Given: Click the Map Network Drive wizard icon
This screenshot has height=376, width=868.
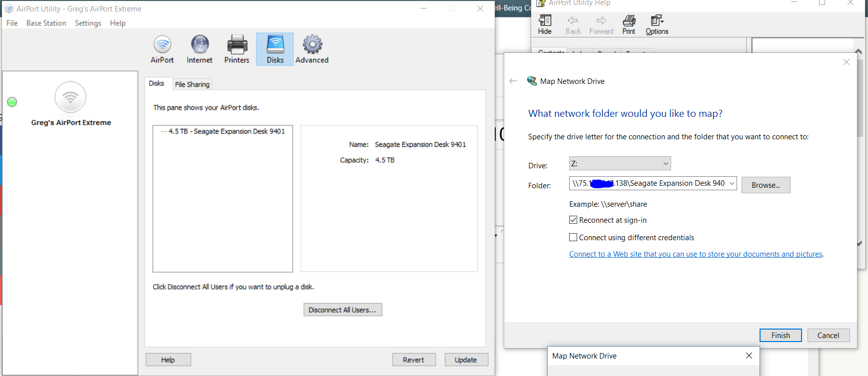Looking at the screenshot, I should 532,81.
